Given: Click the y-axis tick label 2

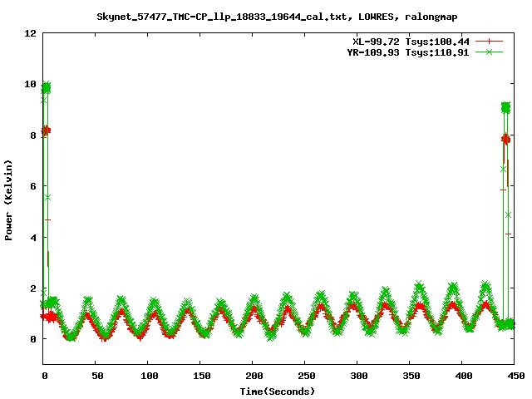Looking at the screenshot, I should (33, 288).
